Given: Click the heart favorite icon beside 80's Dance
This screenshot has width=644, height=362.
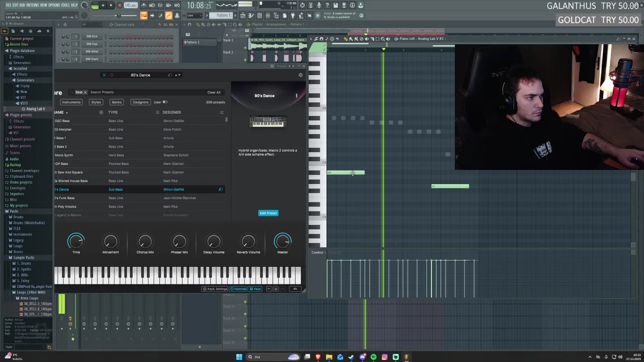Looking at the screenshot, I should click(111, 75).
